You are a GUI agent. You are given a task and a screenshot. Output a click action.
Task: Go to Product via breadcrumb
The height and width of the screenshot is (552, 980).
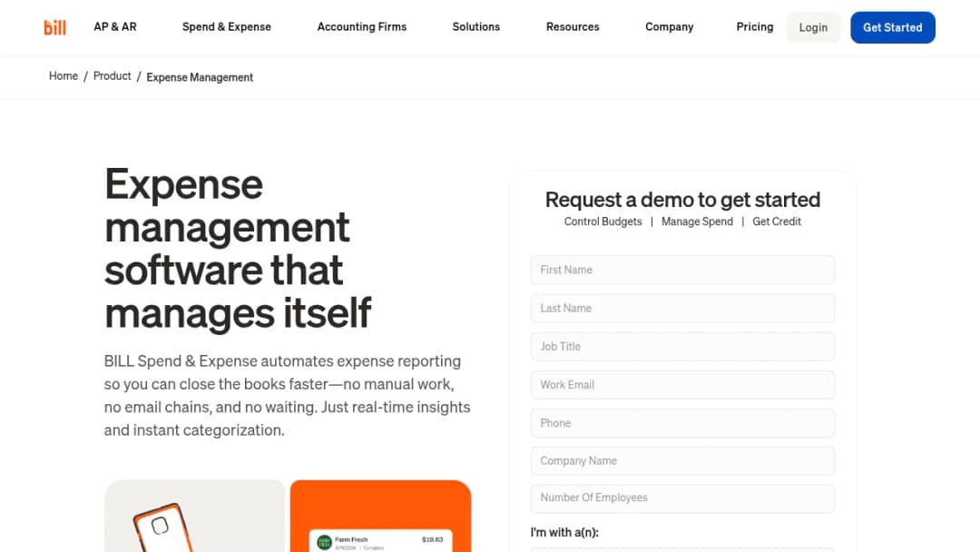coord(112,75)
